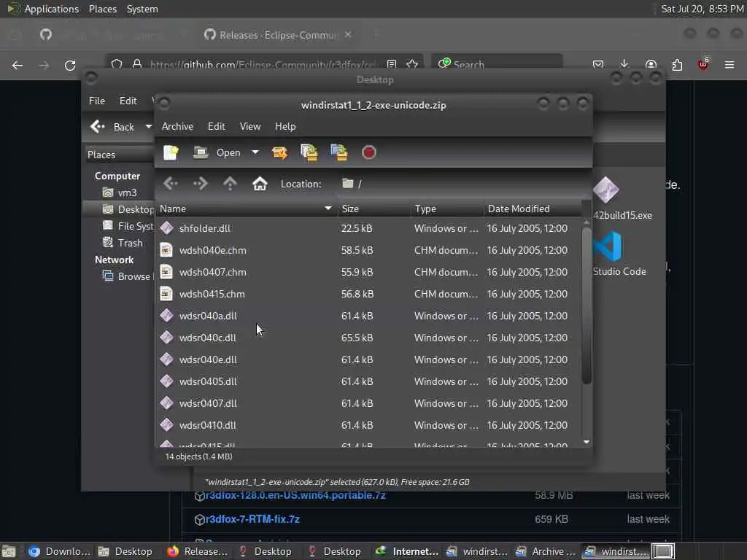747x560 pixels.
Task: Sort files by Type column header
Action: (x=447, y=209)
